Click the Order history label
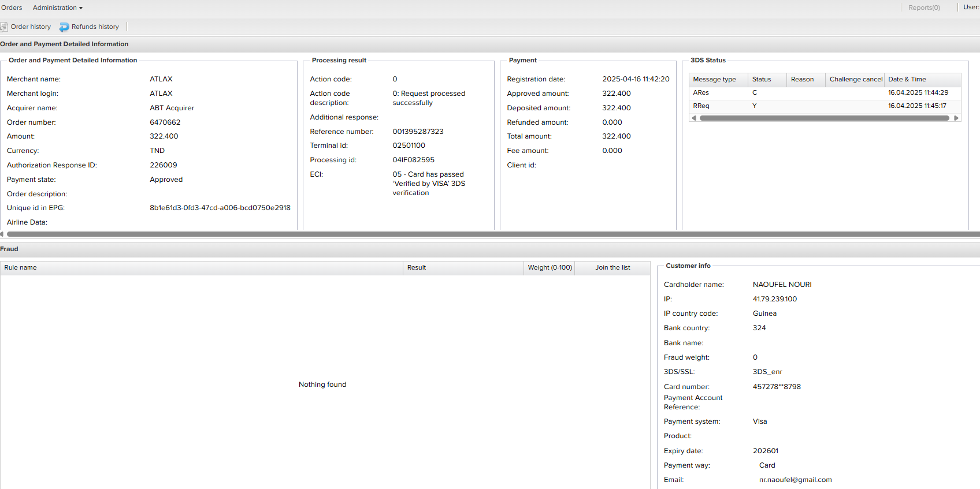 [31, 27]
